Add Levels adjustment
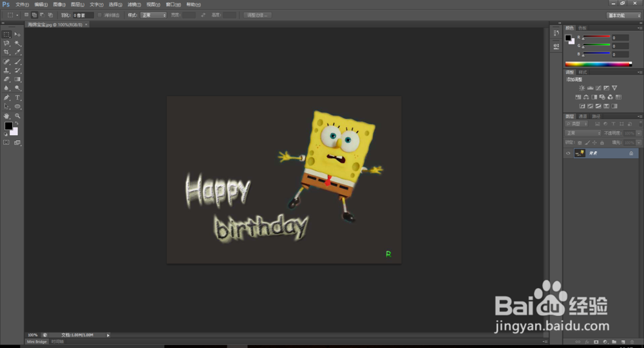The width and height of the screenshot is (644, 348). pos(590,88)
